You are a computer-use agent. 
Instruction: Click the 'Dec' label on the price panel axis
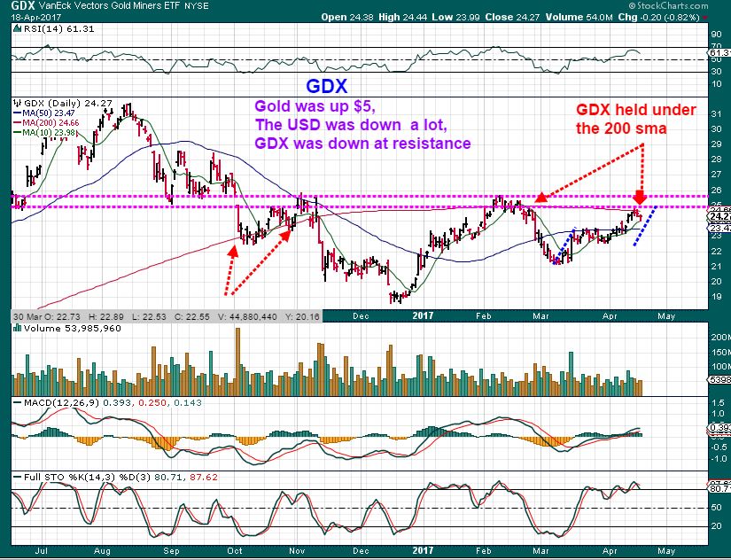(x=361, y=316)
